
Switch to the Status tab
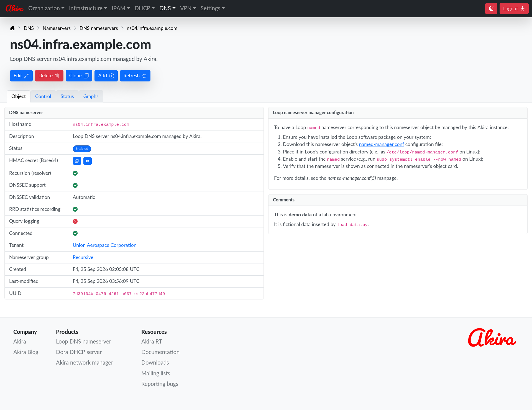[67, 96]
